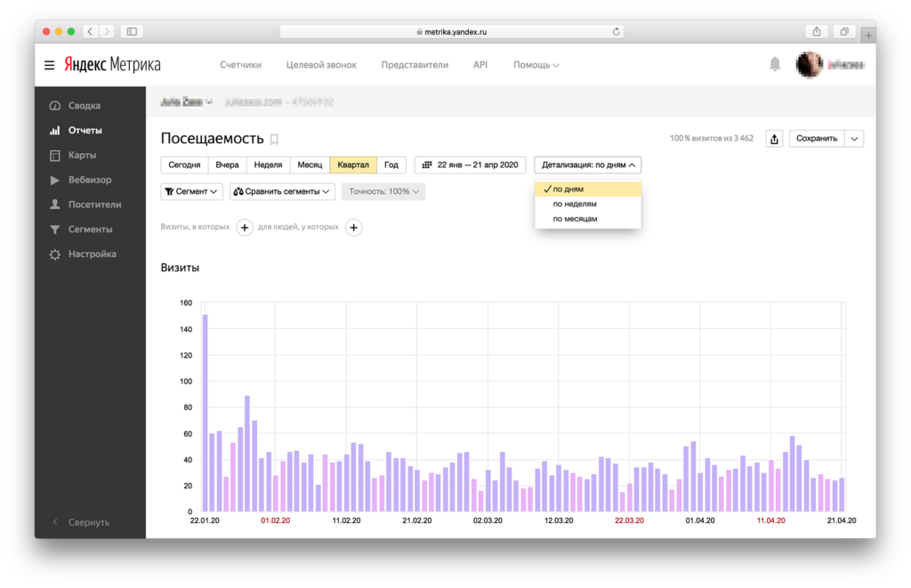Switch to the Год period tab
The height and width of the screenshot is (588, 911).
pos(390,165)
